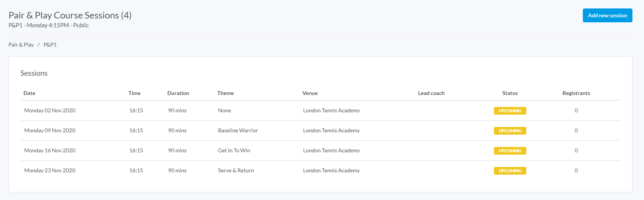The width and height of the screenshot is (644, 200).
Task: Click the Upcoming status badge for 23 Nov
Action: 510,171
